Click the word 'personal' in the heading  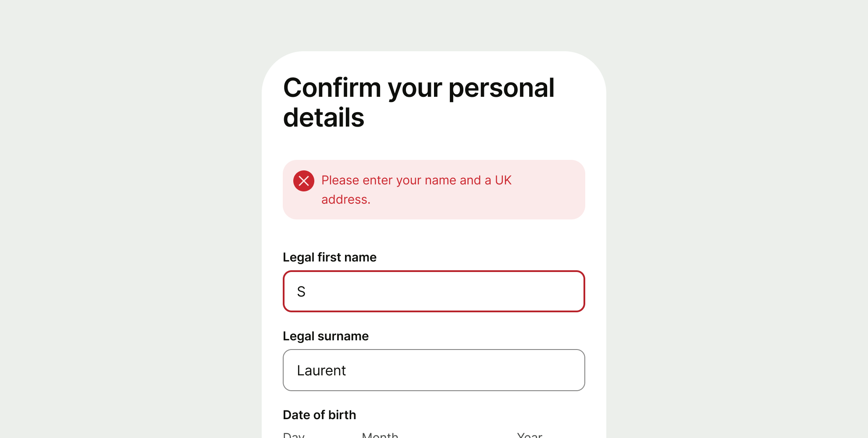tap(501, 88)
